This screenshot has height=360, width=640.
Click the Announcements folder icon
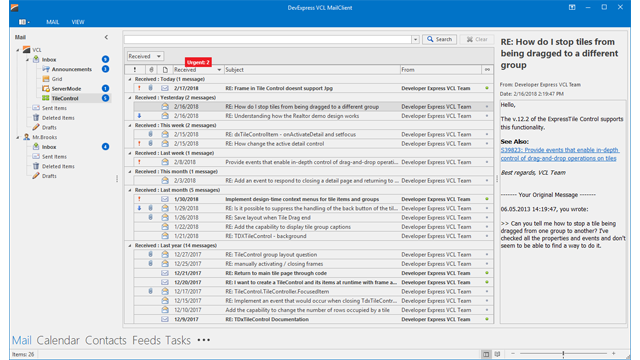coord(46,69)
